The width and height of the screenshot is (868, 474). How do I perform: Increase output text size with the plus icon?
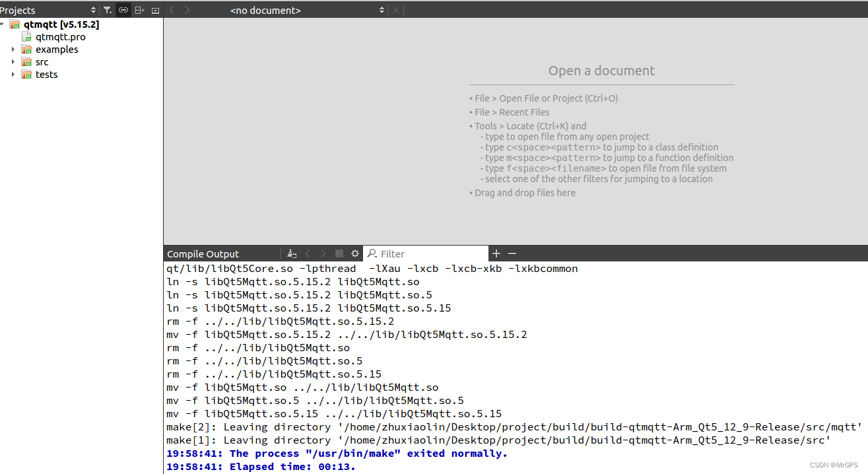pyautogui.click(x=496, y=253)
